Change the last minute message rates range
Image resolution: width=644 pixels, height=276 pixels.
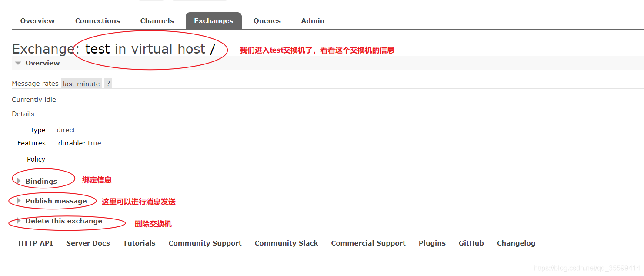coord(81,84)
